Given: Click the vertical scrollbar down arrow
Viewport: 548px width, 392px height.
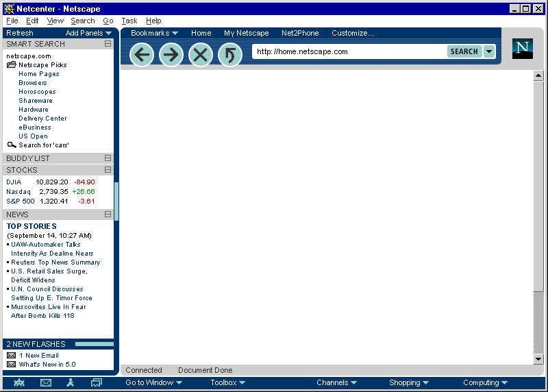Looking at the screenshot, I should [538, 359].
